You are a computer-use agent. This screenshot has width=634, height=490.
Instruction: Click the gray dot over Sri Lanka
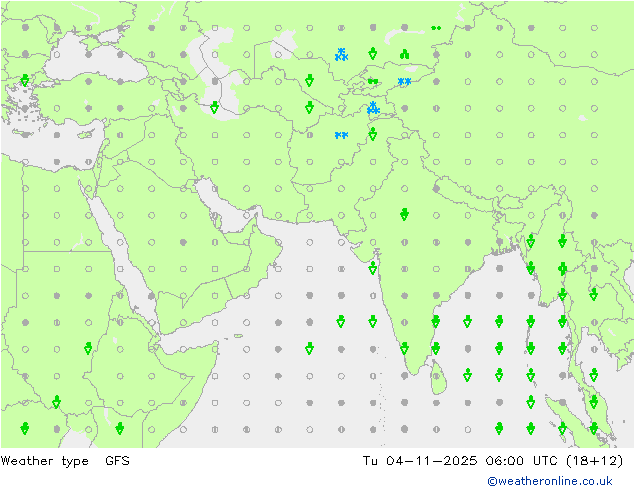click(x=436, y=376)
